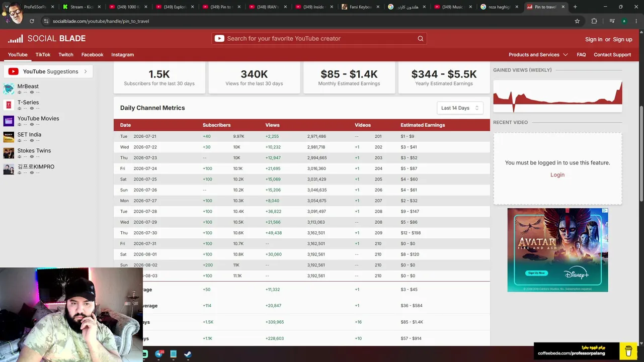This screenshot has width=644, height=362.
Task: Select the Twitch platform tab
Action: click(66, 55)
